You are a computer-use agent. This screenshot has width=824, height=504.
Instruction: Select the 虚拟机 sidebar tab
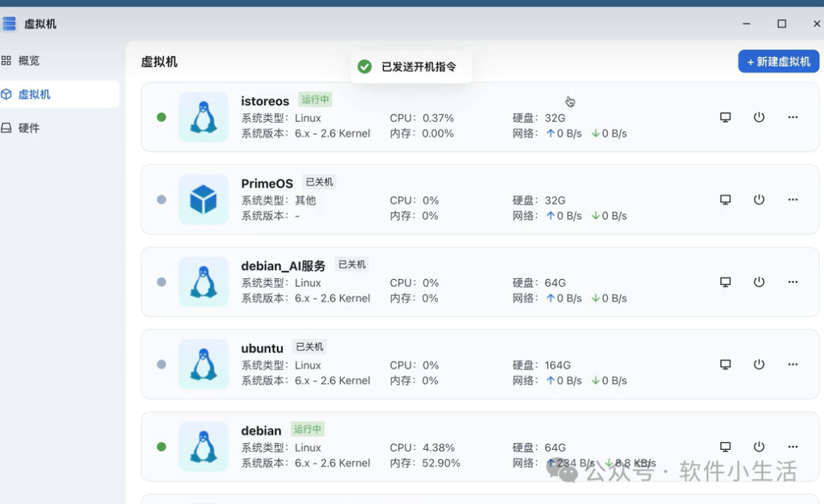[x=59, y=95]
